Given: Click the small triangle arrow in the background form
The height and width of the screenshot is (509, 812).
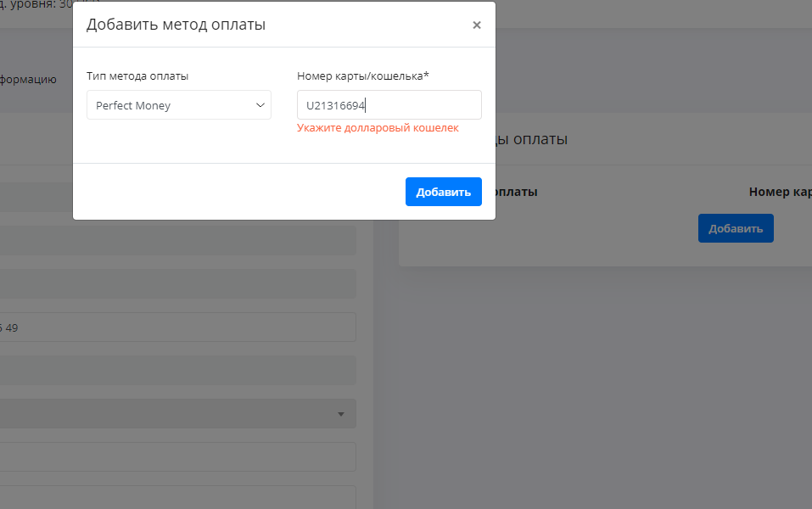Looking at the screenshot, I should coord(341,414).
